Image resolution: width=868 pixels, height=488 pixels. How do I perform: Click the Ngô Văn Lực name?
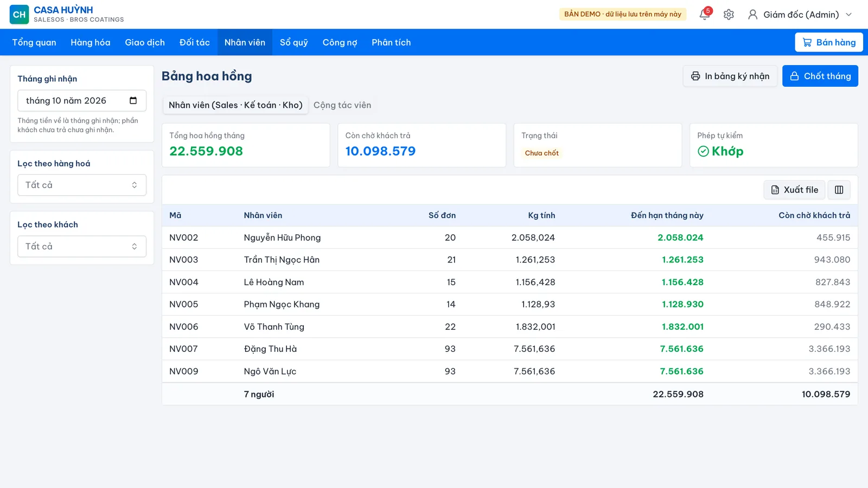pos(270,371)
